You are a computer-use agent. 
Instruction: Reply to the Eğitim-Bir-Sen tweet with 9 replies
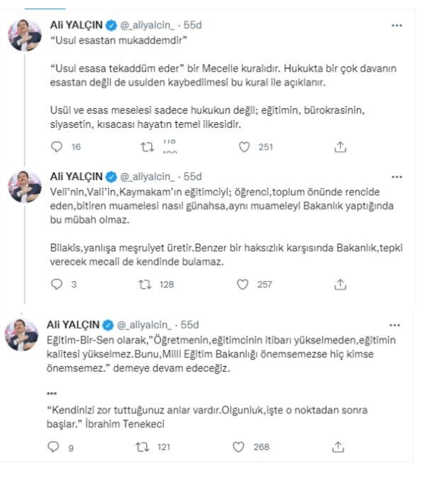(55, 447)
